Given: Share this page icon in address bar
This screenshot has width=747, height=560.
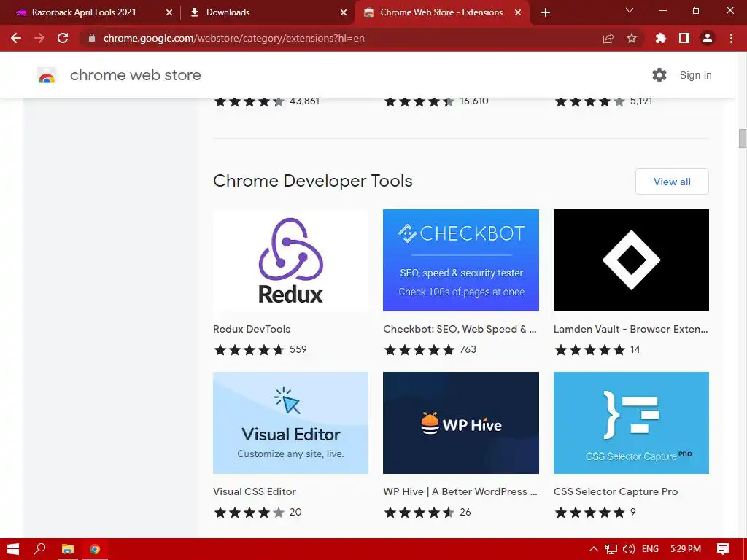Looking at the screenshot, I should point(608,38).
